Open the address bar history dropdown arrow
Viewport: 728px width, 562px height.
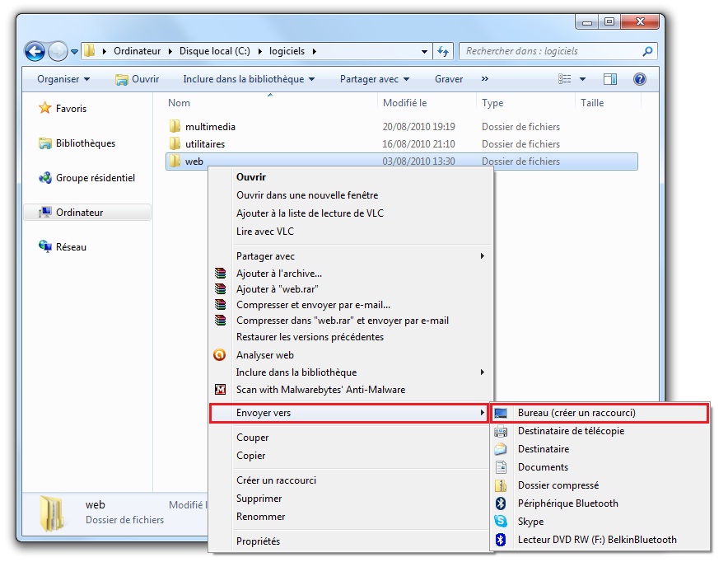point(424,52)
